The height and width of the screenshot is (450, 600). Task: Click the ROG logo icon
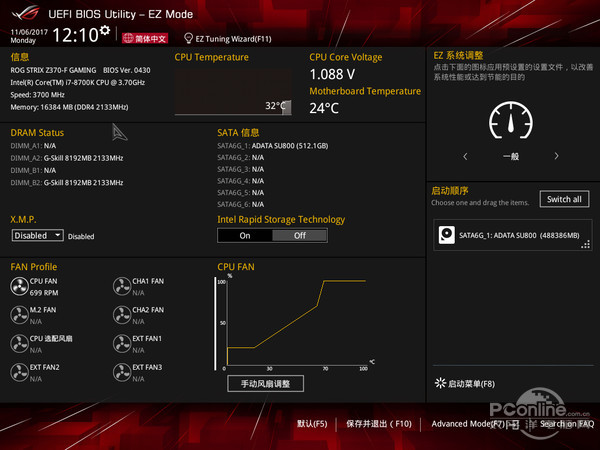pos(26,13)
